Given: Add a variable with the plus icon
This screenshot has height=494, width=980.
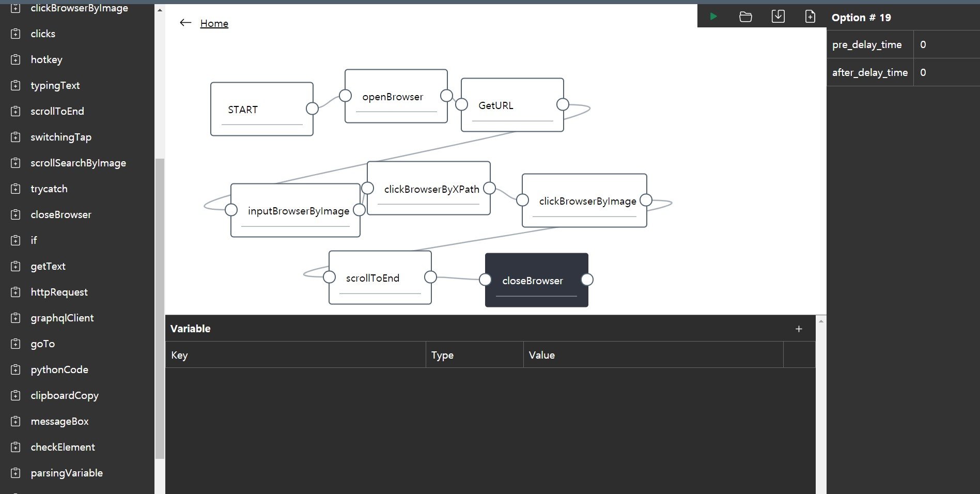Looking at the screenshot, I should coord(799,329).
